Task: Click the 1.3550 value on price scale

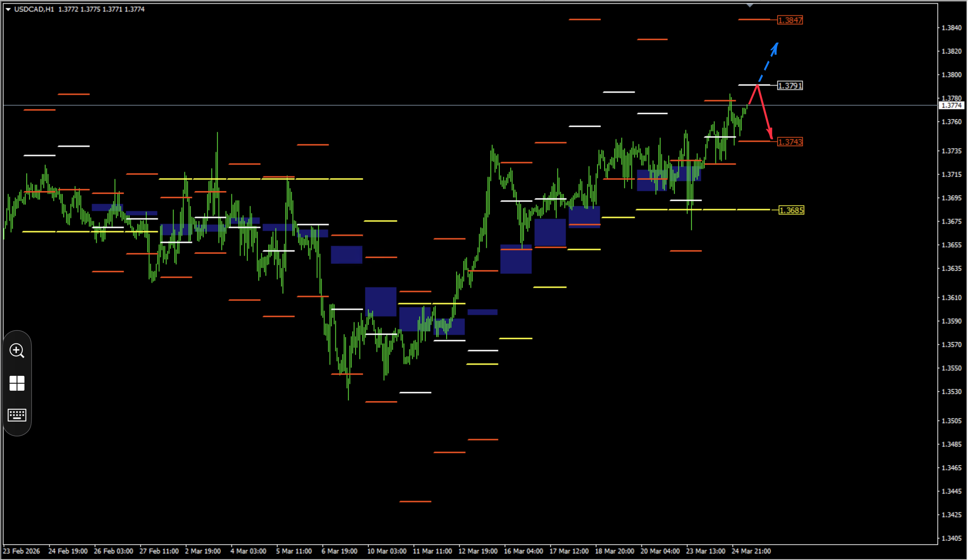Action: click(x=951, y=368)
